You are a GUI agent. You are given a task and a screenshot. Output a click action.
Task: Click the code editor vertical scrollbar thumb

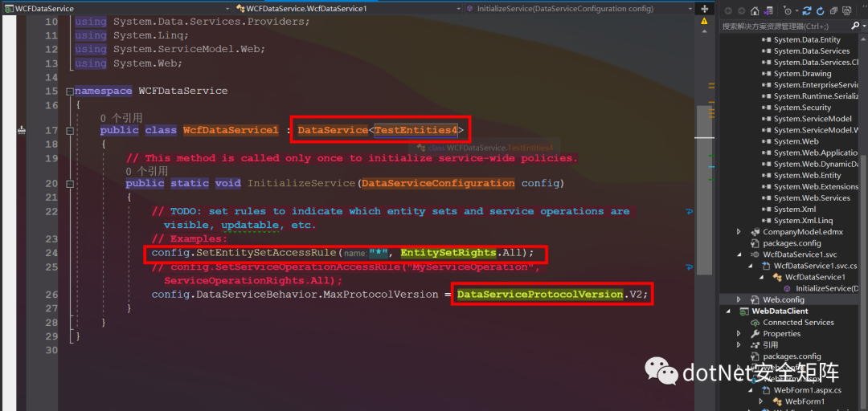[x=704, y=189]
